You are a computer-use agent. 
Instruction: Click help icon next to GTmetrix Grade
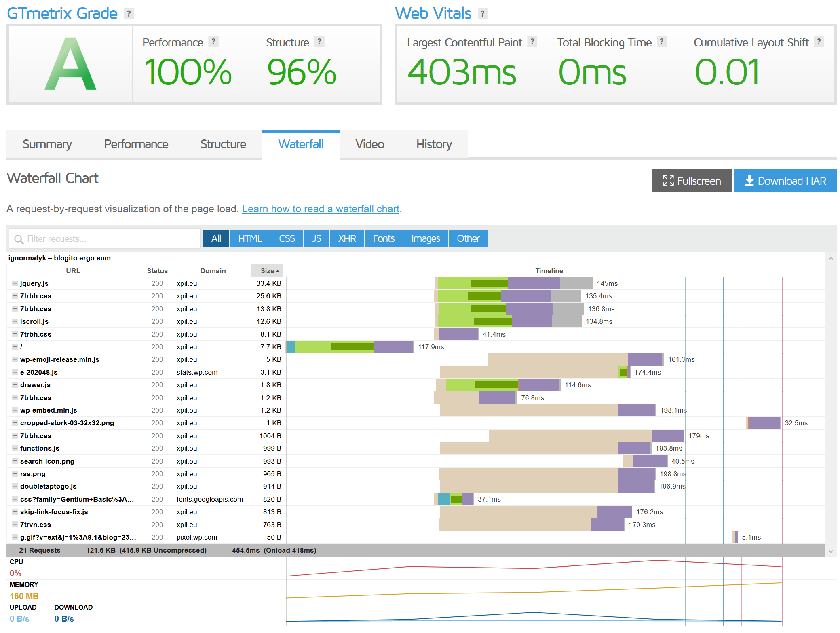(x=129, y=14)
